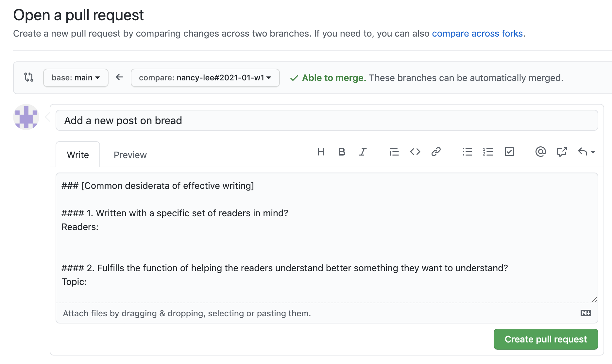Viewport: 612px width, 364px height.
Task: Insert a code snippet
Action: click(x=415, y=152)
